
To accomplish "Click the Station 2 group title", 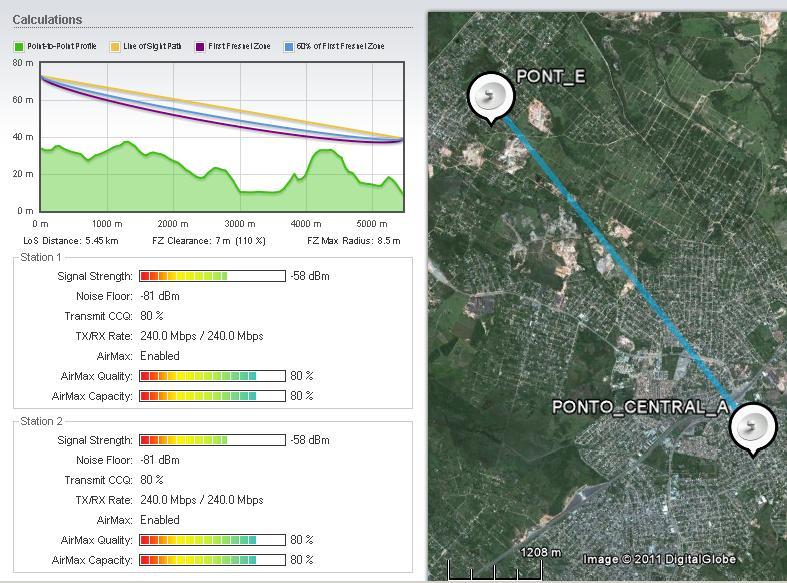I will coord(41,421).
